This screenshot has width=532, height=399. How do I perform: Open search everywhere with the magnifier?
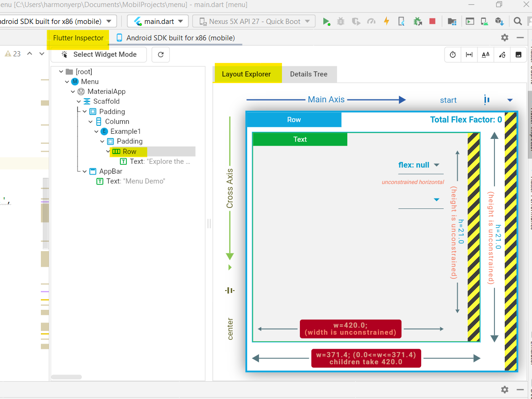pos(517,21)
